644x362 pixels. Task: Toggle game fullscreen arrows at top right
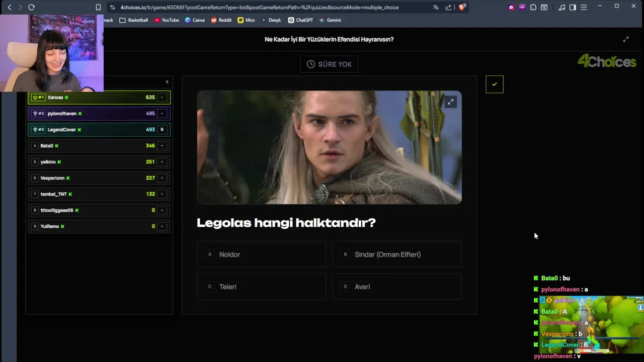626,39
